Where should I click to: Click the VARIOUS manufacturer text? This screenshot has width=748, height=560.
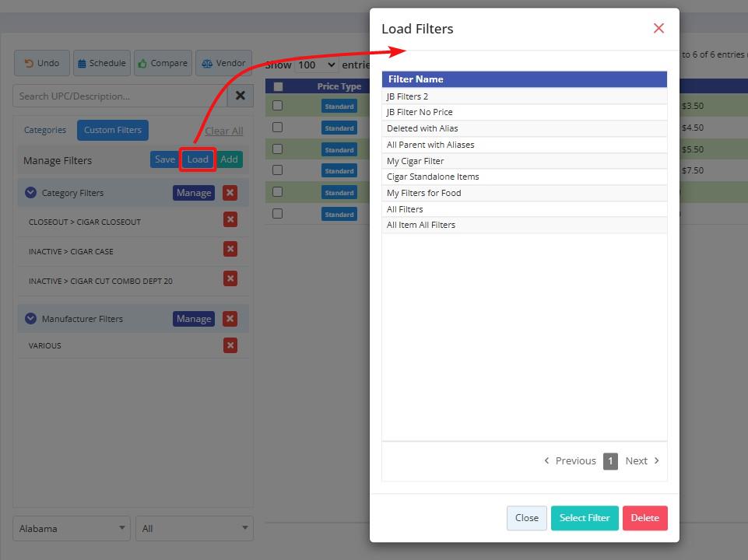point(44,345)
